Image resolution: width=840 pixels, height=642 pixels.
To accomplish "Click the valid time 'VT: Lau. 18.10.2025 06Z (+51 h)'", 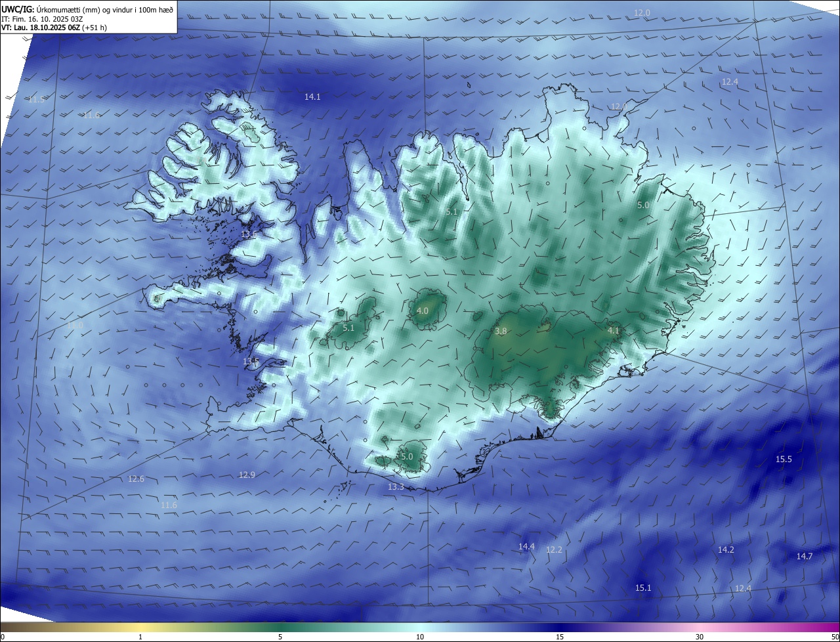I will 54,27.
